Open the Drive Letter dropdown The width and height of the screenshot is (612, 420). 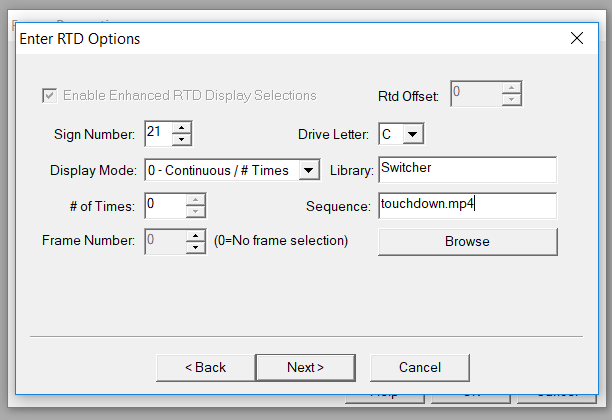413,134
